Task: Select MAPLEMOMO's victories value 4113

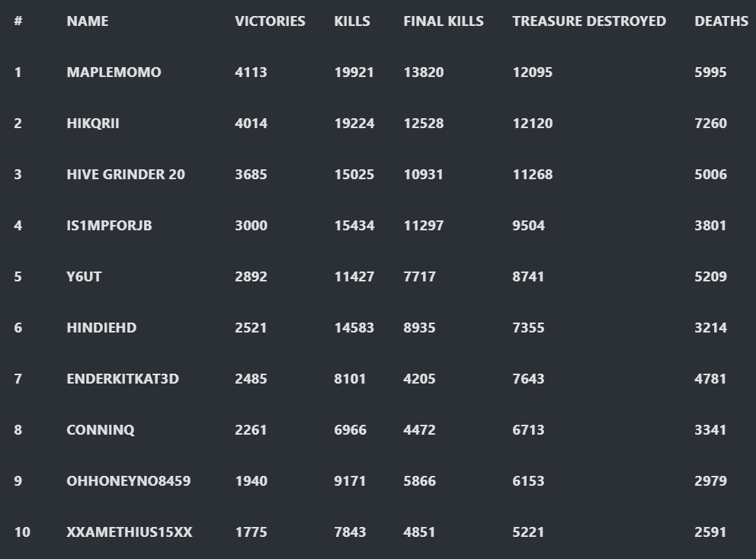Action: 251,72
